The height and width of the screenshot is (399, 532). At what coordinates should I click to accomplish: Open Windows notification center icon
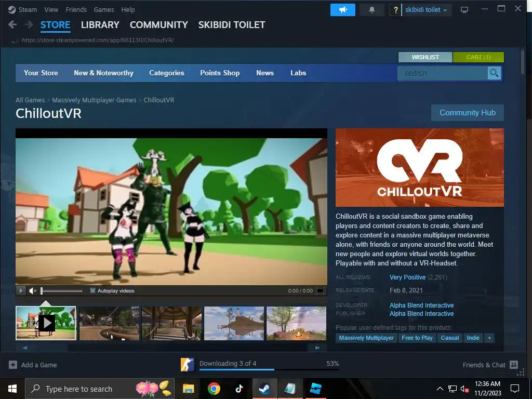(515, 389)
